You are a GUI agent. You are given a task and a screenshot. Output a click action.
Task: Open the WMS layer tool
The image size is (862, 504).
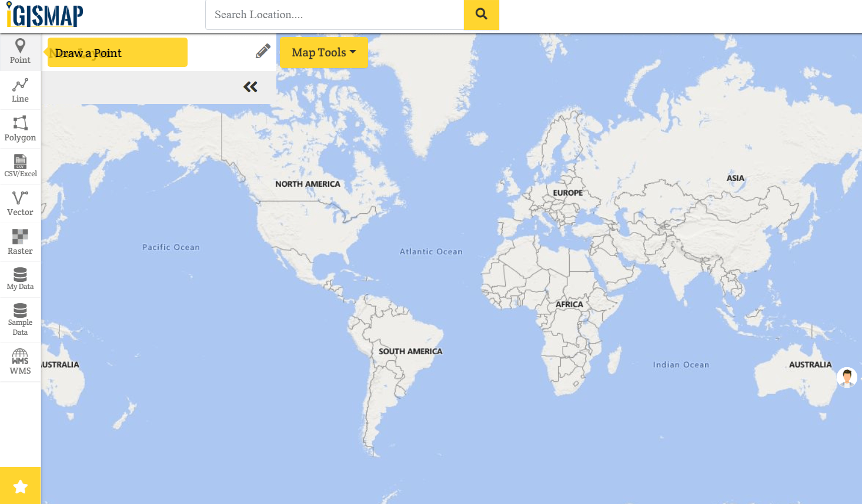point(20,362)
